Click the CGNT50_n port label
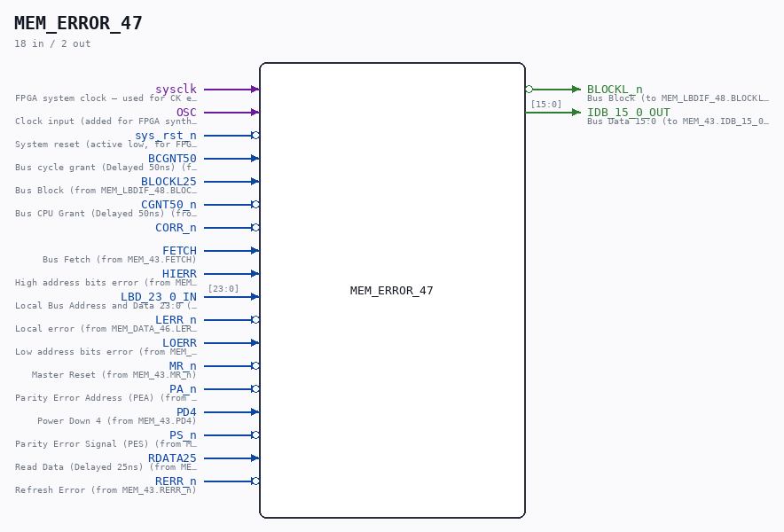The height and width of the screenshot is (532, 784). pos(169,204)
